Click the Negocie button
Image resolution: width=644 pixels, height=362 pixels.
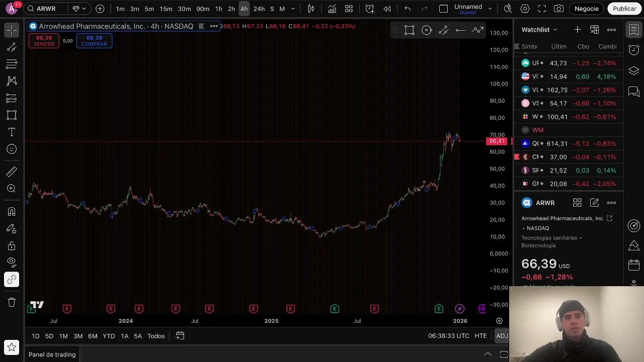[x=587, y=9]
